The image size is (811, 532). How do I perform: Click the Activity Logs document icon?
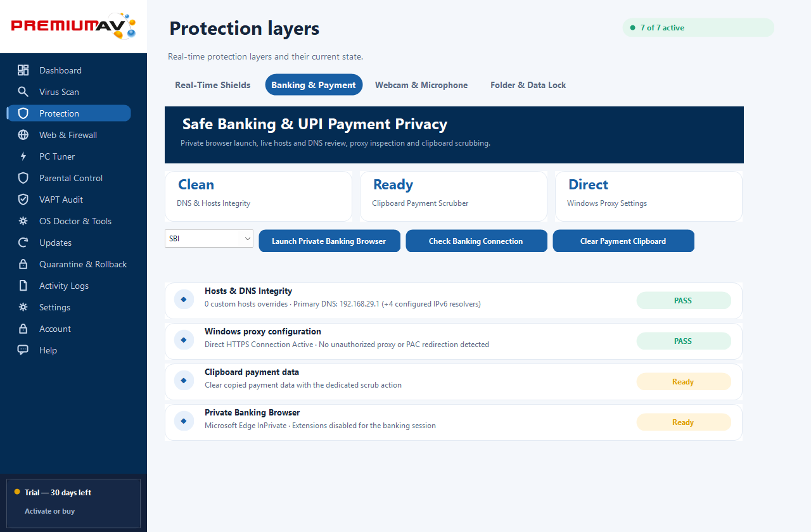pyautogui.click(x=23, y=286)
